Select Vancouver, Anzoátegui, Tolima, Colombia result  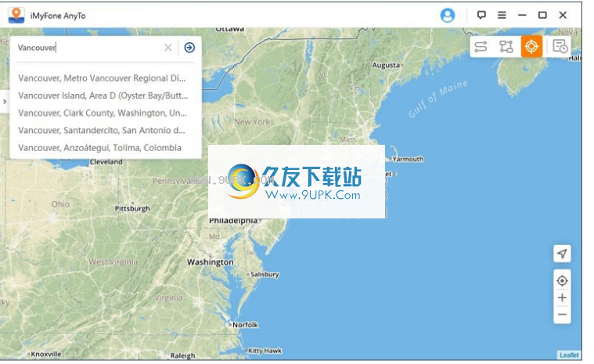coord(99,148)
